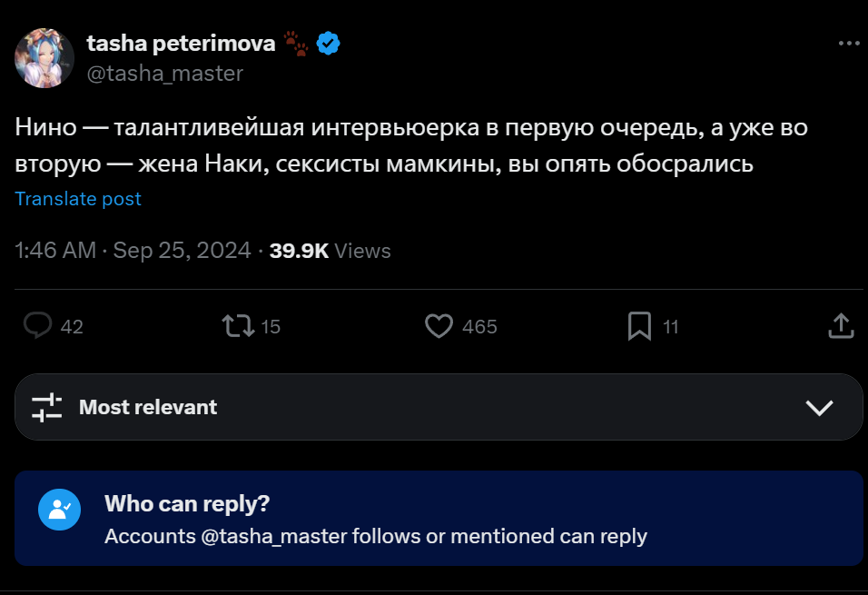Open the Most relevant sort selector

pyautogui.click(x=148, y=407)
